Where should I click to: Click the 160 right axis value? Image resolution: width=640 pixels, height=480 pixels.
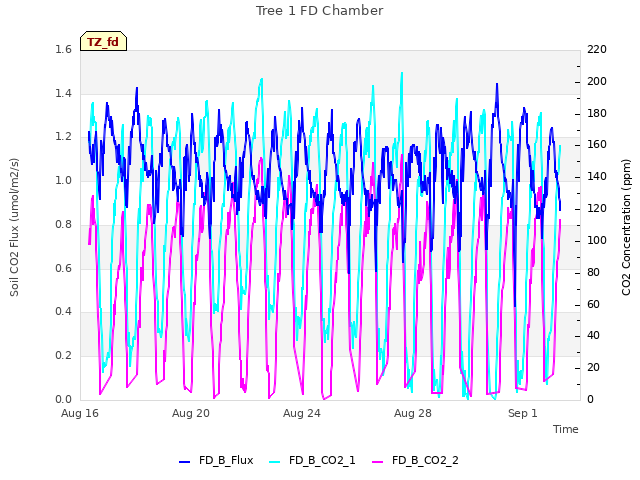597,144
